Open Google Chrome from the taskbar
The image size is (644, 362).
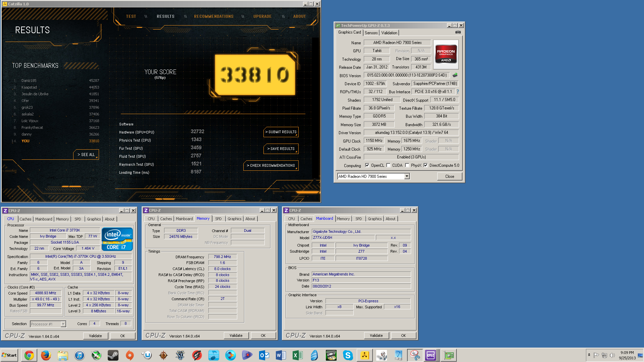point(29,355)
